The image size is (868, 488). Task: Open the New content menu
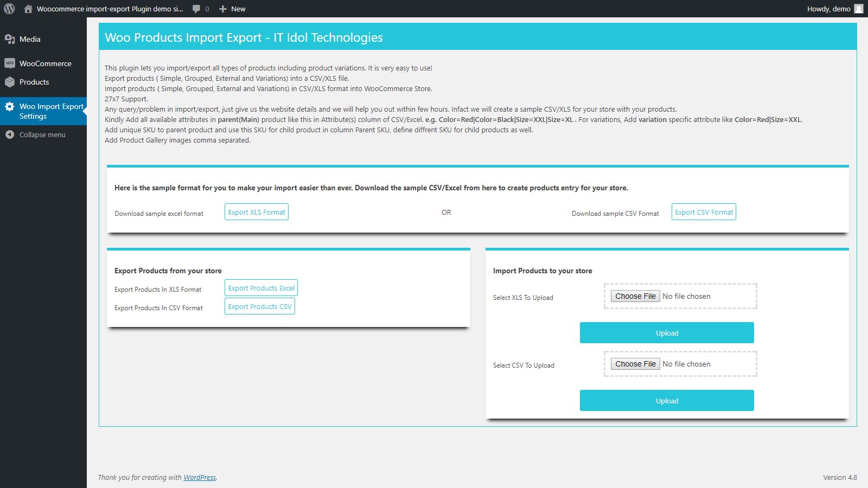coord(232,9)
